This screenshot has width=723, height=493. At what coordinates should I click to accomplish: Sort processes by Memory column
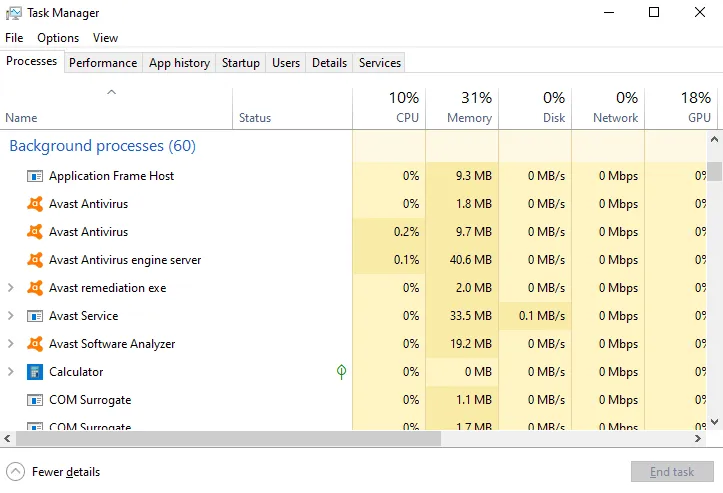[462, 109]
